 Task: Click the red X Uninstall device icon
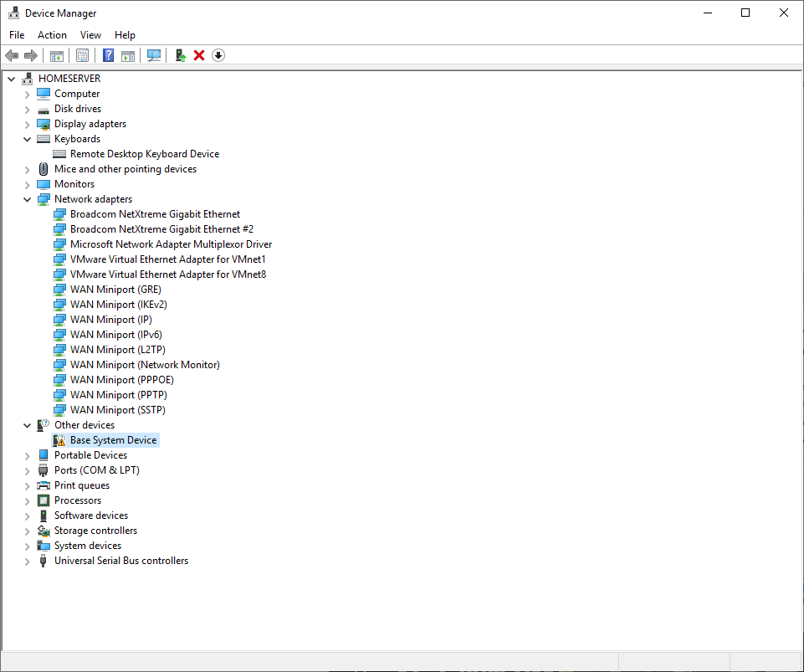click(x=199, y=55)
